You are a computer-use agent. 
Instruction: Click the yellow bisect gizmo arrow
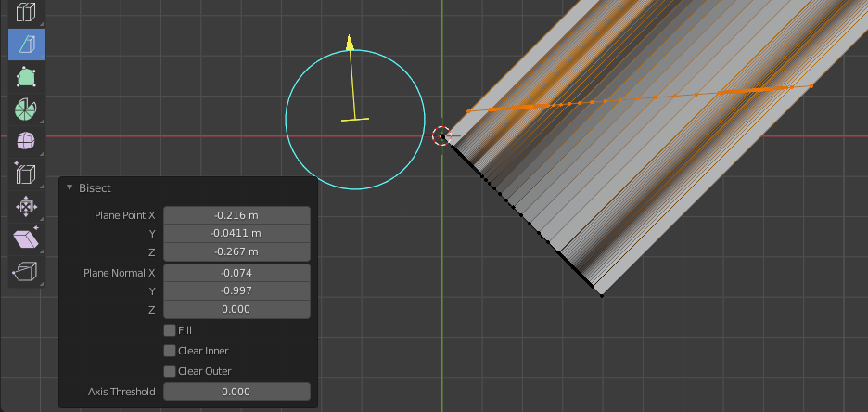point(350,43)
